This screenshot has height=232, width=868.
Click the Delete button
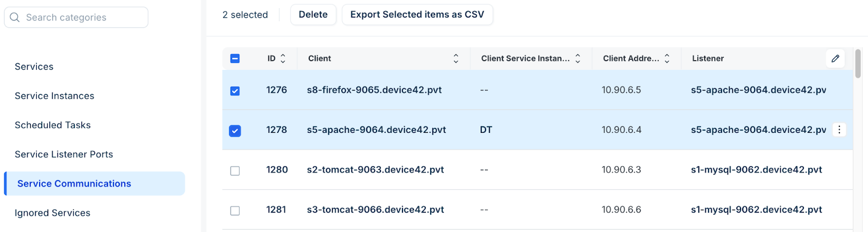point(313,15)
